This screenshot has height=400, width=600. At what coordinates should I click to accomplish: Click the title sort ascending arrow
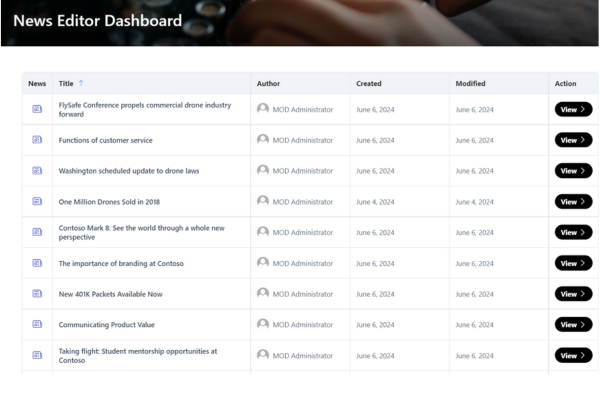point(81,83)
